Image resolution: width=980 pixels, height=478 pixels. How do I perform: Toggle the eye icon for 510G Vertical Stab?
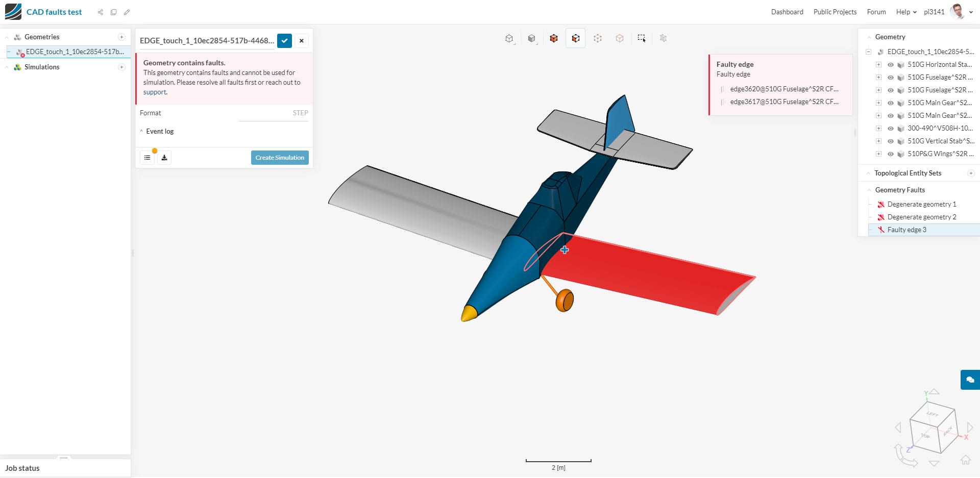[x=891, y=141]
